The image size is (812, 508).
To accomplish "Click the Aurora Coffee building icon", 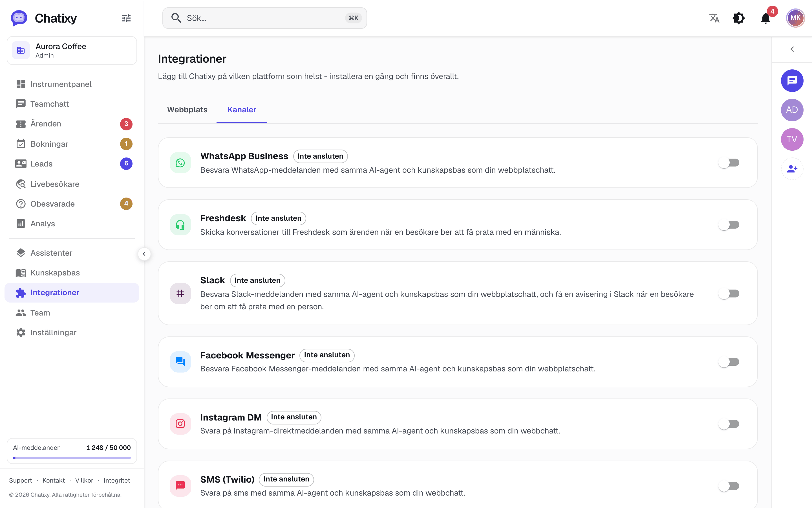I will click(21, 51).
